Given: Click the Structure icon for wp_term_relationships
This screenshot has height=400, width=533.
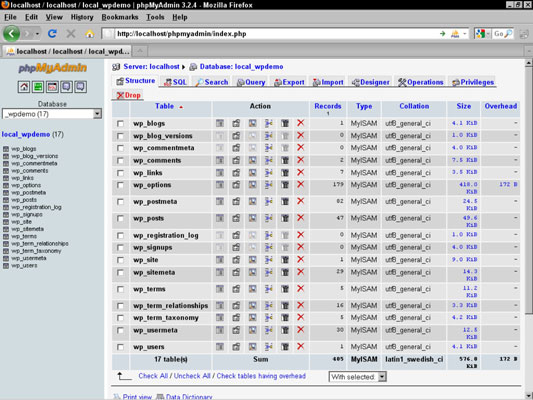Looking at the screenshot, I should pos(236,306).
